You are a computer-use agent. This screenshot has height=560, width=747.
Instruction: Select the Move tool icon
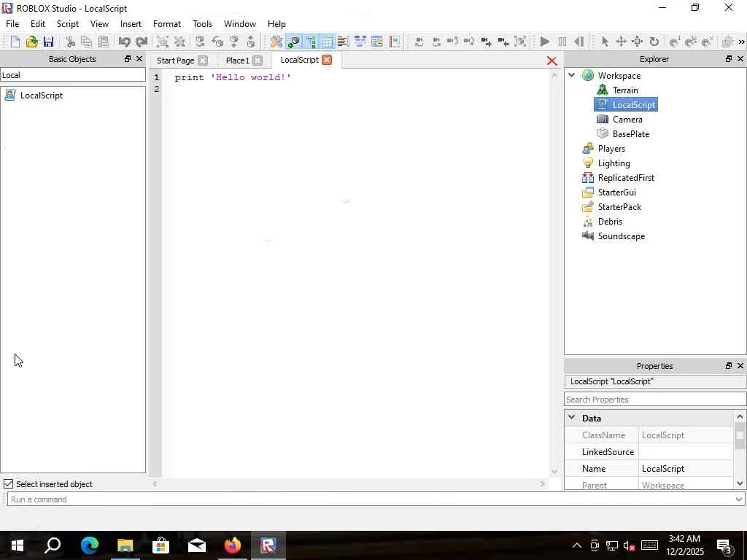(x=621, y=42)
